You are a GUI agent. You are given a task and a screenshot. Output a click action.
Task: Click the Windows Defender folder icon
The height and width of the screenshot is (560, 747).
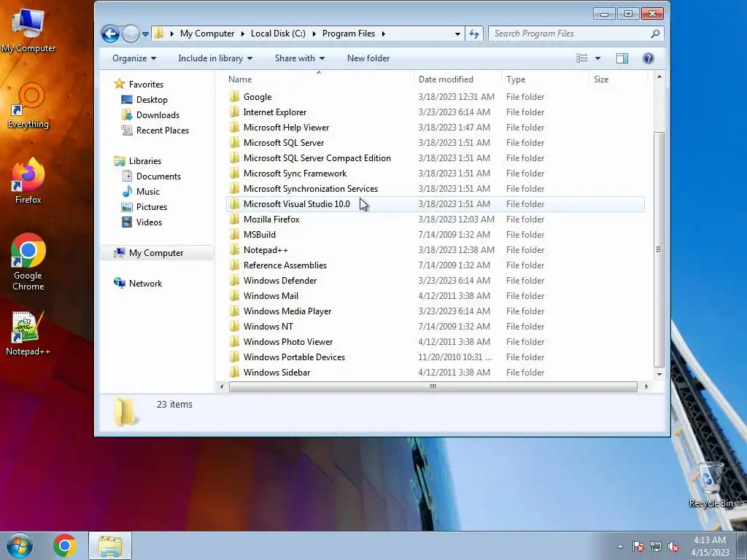tap(234, 281)
